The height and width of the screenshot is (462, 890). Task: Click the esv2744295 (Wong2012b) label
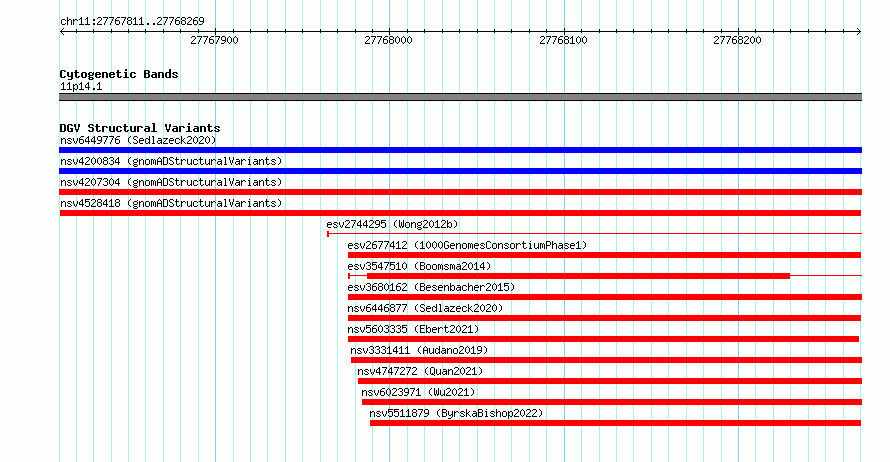click(x=392, y=224)
